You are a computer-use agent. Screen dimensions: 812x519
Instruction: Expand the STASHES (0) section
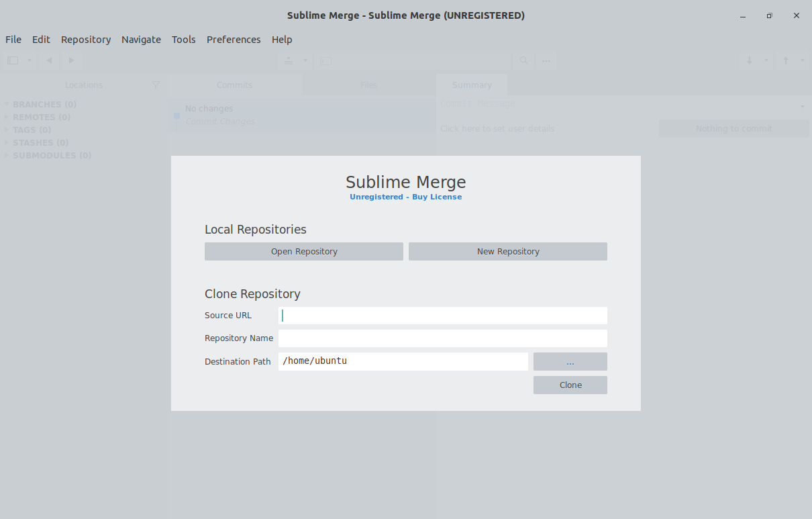pyautogui.click(x=7, y=142)
